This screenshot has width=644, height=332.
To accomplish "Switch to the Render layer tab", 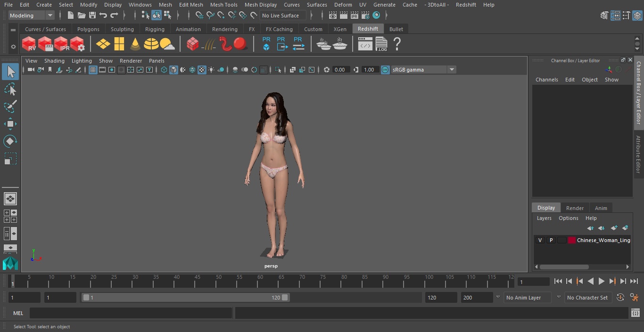I will tap(575, 208).
